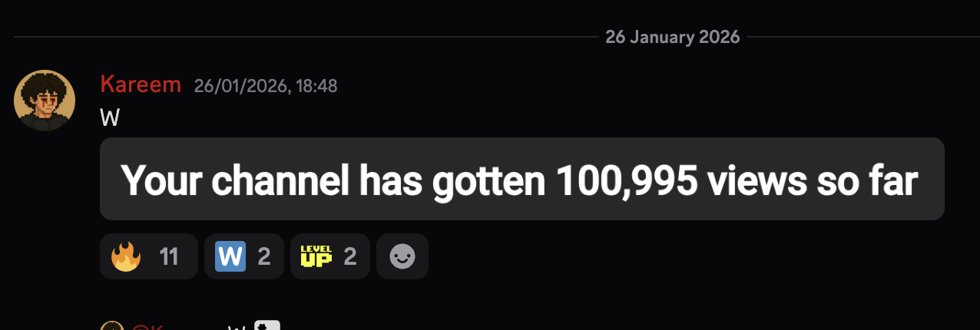Image resolution: width=980 pixels, height=330 pixels.
Task: Toggle the W reaction count of 2
Action: pos(264,256)
